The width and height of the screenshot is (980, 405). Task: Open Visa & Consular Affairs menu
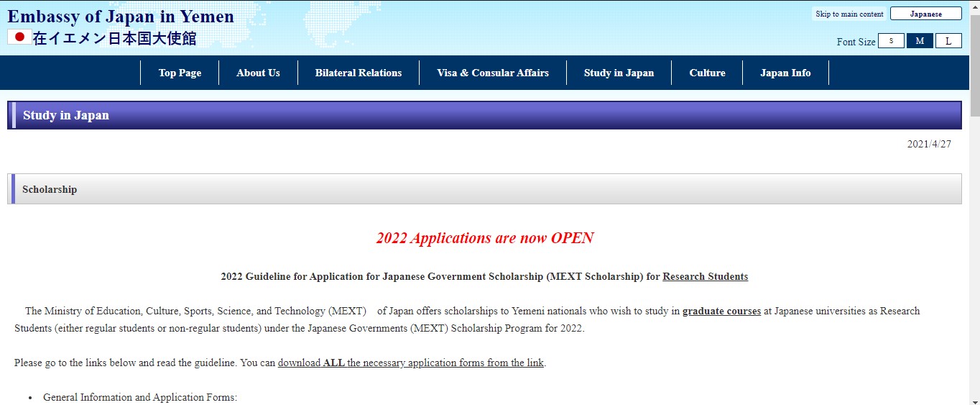click(x=493, y=73)
